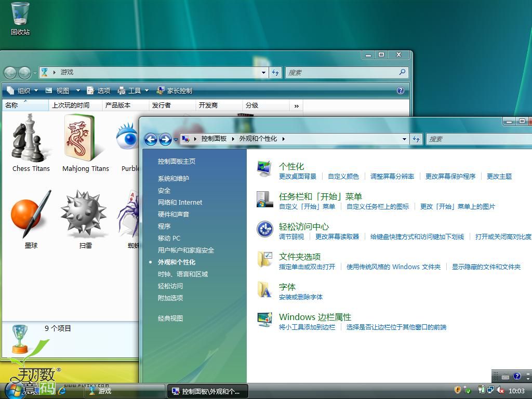Click the 选项 (Options) toolbar item
This screenshot has height=399, width=532.
[x=98, y=90]
